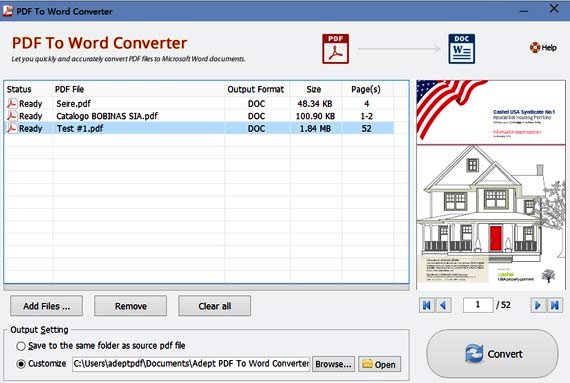Viewport: 570px width, 383px height.
Task: Click Browse... to choose output folder
Action: click(x=333, y=364)
